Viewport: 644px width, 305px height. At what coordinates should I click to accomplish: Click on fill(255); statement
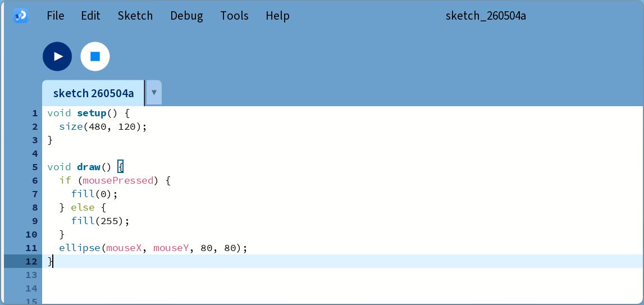[100, 221]
